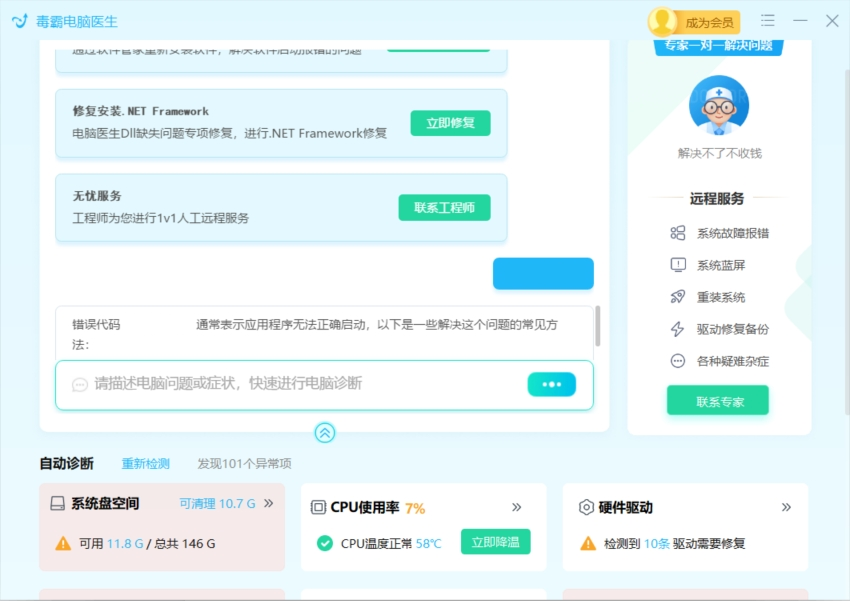
Task: Click 立即降温 to cool the CPU
Action: point(496,541)
